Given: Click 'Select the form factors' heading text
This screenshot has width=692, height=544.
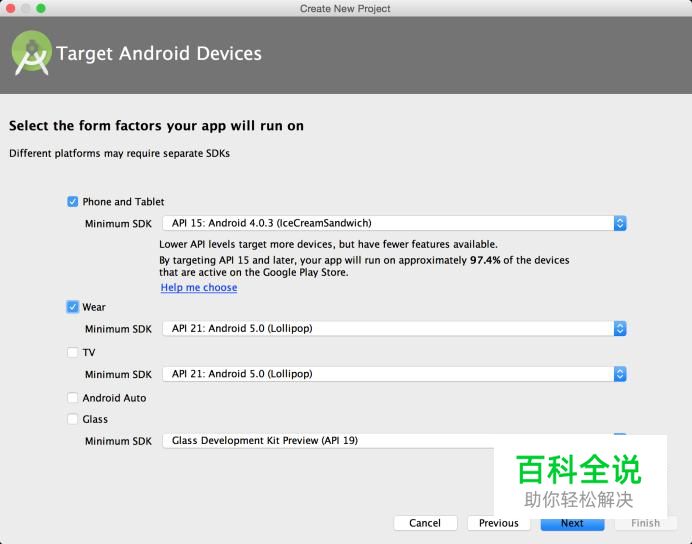Looking at the screenshot, I should click(156, 126).
